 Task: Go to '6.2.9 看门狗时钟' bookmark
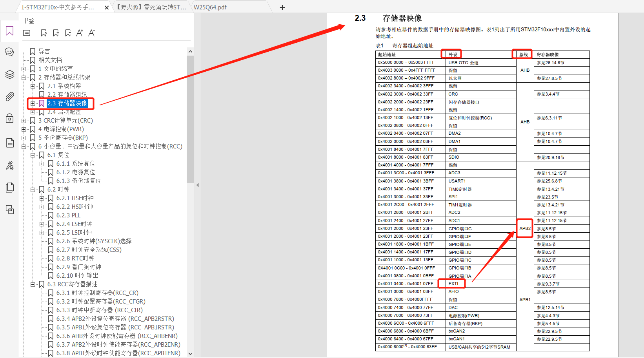(78, 267)
